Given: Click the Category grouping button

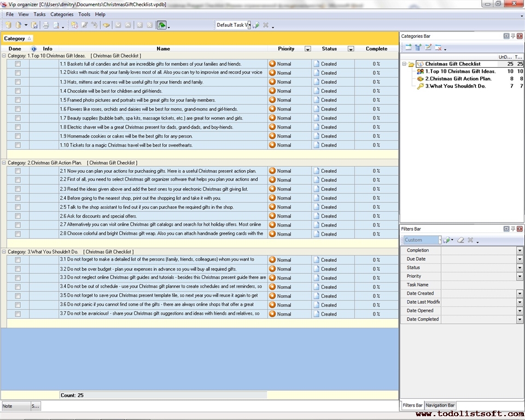Looking at the screenshot, I should point(17,38).
